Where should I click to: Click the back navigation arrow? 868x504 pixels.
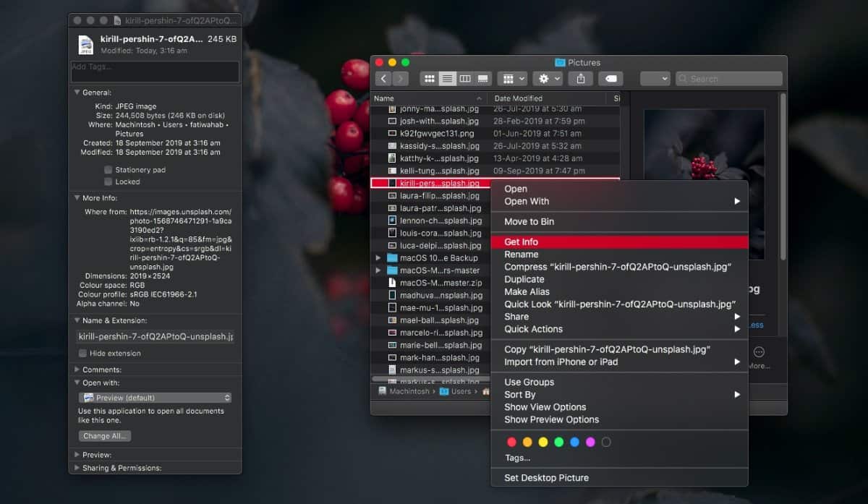pyautogui.click(x=383, y=78)
